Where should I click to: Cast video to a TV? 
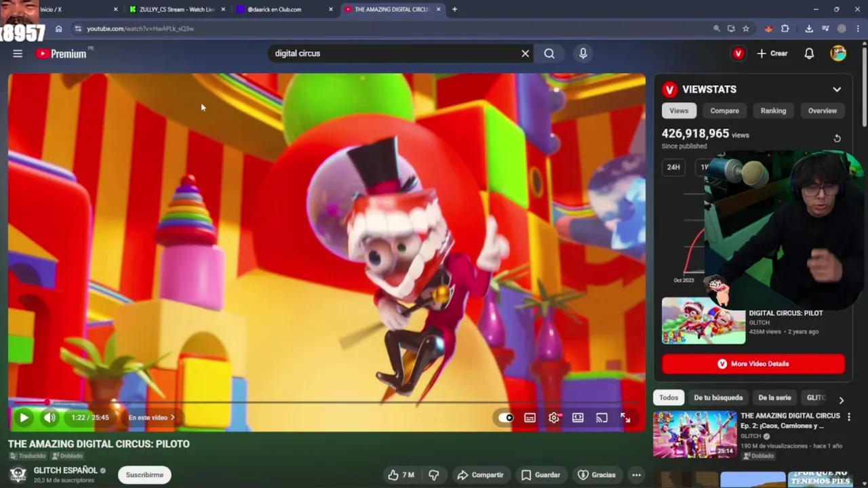click(x=601, y=418)
